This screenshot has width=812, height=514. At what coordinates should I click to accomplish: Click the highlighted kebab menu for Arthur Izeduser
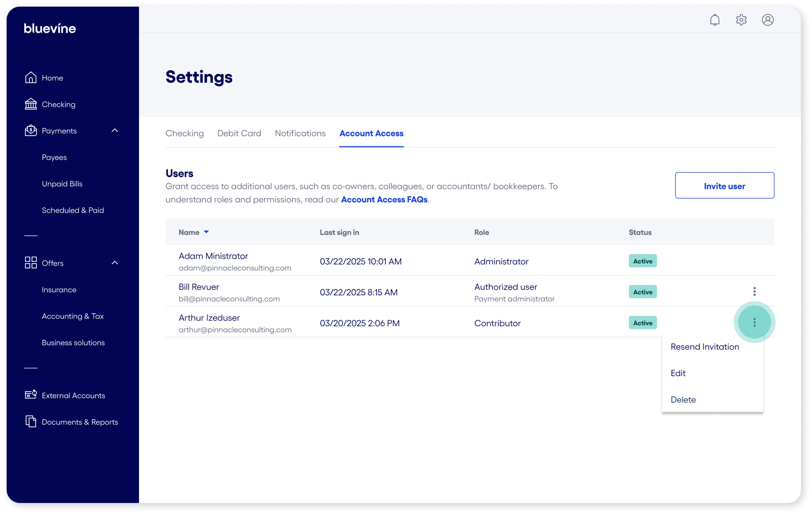coord(755,322)
